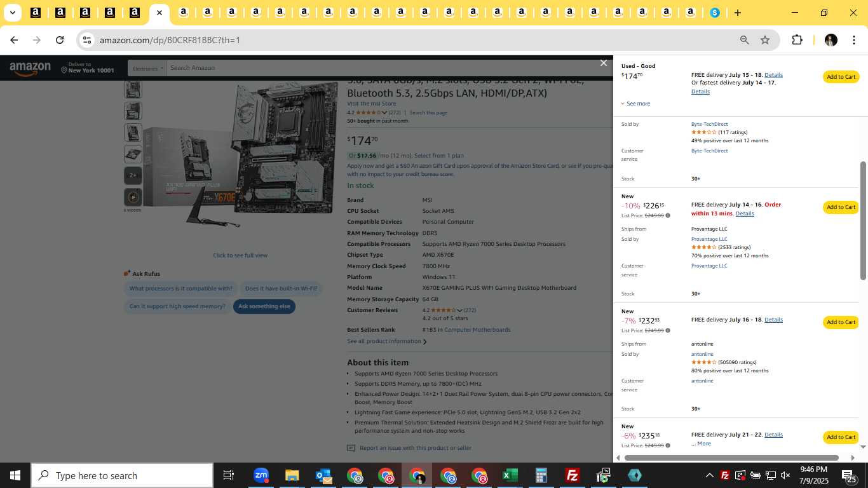Open File Explorer from the taskbar
This screenshot has width=868, height=488.
pyautogui.click(x=292, y=475)
